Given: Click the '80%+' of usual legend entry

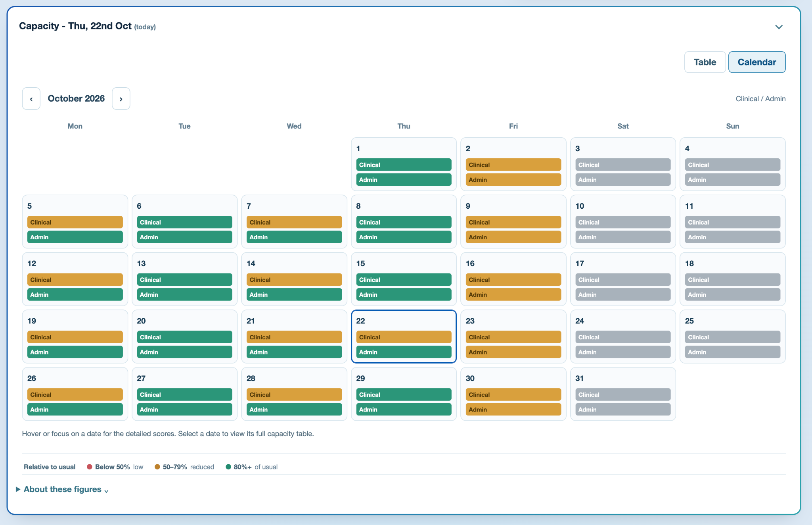Looking at the screenshot, I should (x=251, y=467).
